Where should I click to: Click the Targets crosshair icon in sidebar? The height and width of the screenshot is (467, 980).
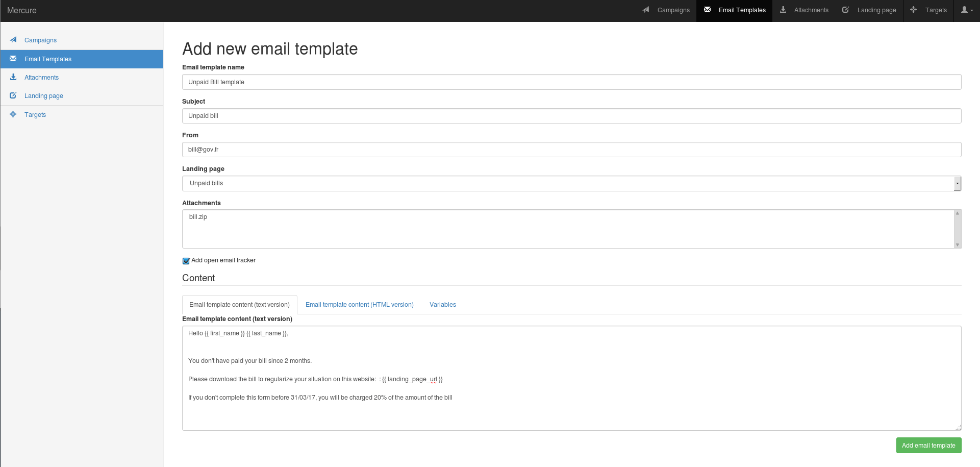[13, 114]
